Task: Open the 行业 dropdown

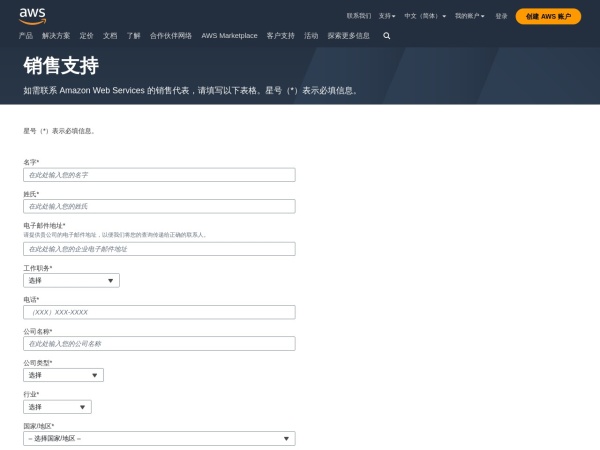Action: point(57,407)
